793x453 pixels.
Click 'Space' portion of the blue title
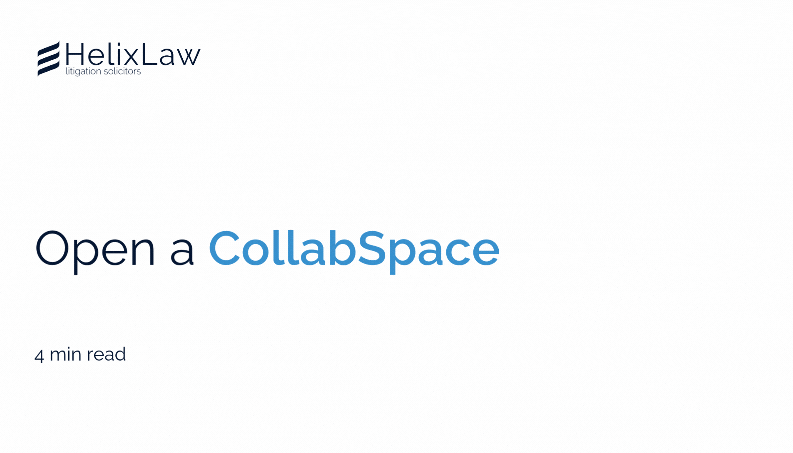[x=428, y=252]
